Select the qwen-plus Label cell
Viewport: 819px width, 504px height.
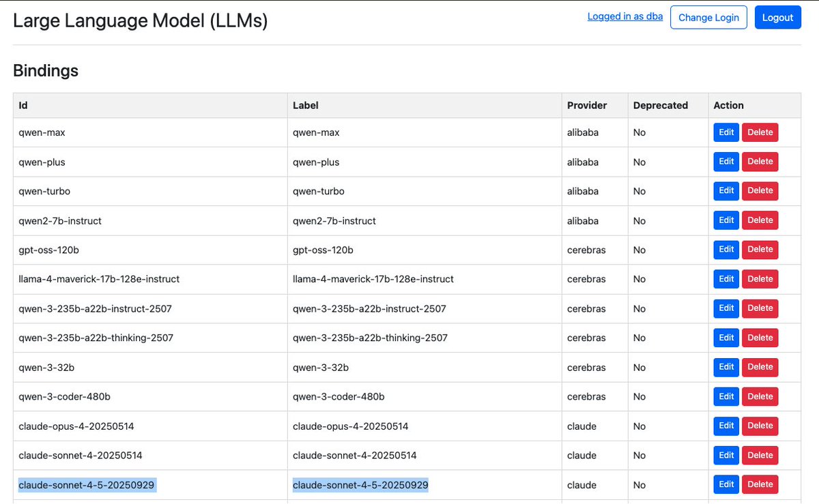[x=425, y=162]
